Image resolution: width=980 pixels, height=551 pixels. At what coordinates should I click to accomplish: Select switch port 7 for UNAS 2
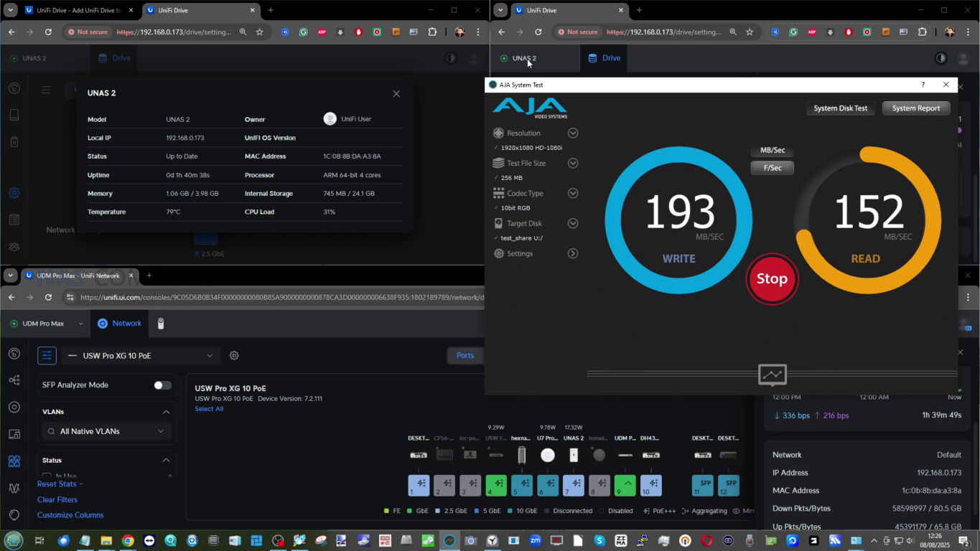tap(574, 486)
